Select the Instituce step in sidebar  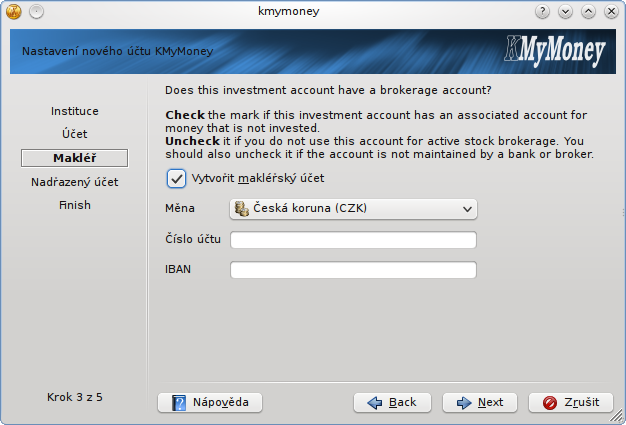pyautogui.click(x=75, y=111)
